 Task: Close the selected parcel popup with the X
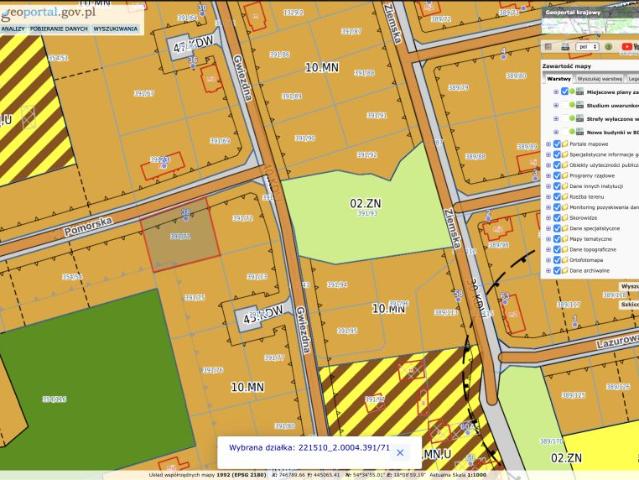pyautogui.click(x=400, y=452)
